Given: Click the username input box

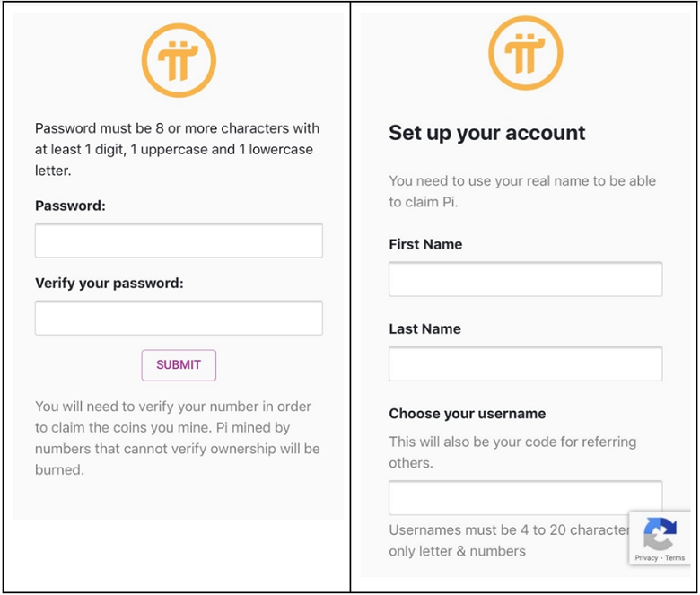Looking at the screenshot, I should coord(525,498).
